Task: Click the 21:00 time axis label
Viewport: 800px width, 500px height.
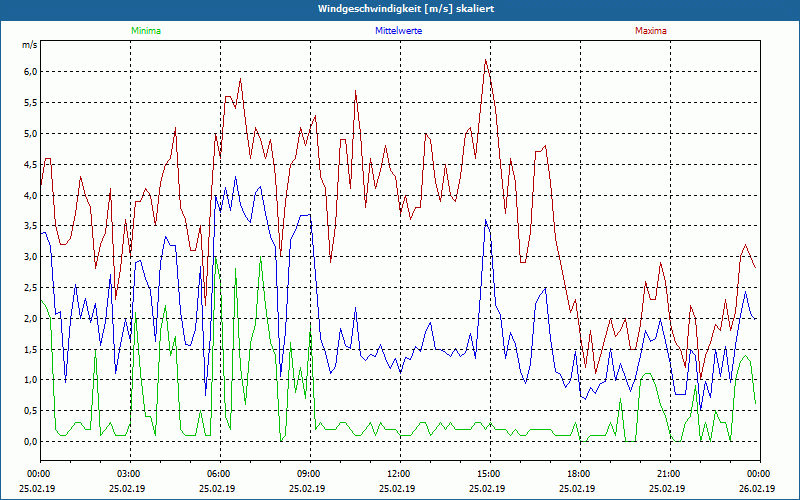Action: pos(668,474)
